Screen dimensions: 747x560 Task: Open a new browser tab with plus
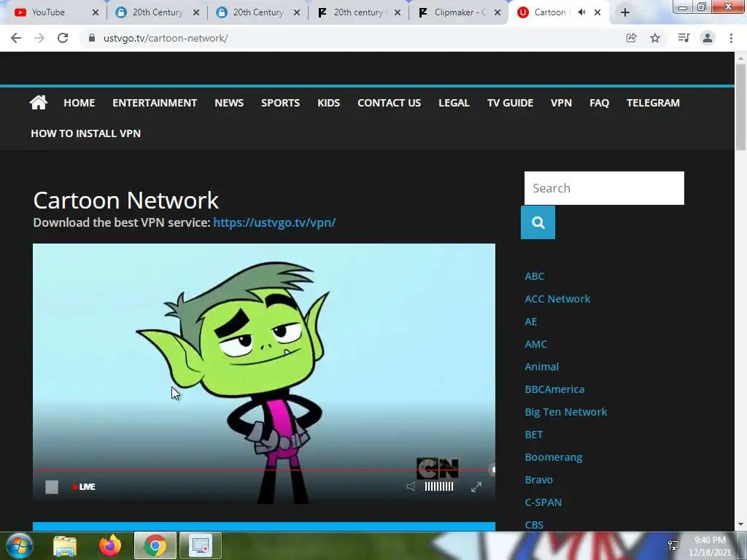[x=625, y=12]
